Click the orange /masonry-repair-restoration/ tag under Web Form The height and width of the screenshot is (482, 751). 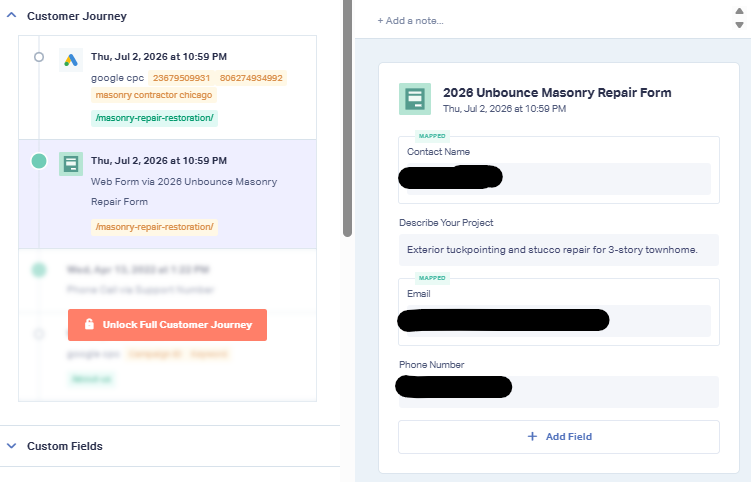pyautogui.click(x=154, y=227)
